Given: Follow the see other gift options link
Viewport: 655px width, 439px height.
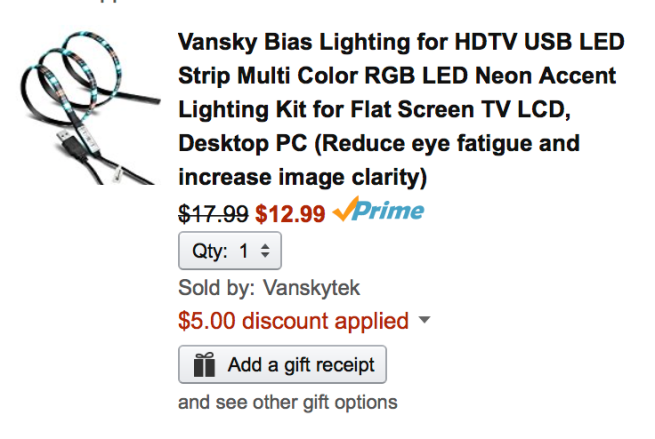Looking at the screenshot, I should point(287,402).
